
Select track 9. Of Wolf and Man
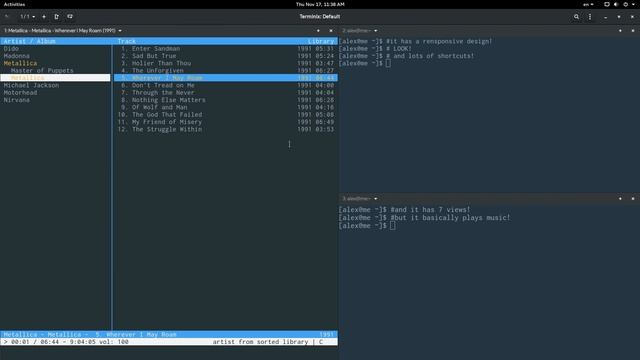click(226, 107)
